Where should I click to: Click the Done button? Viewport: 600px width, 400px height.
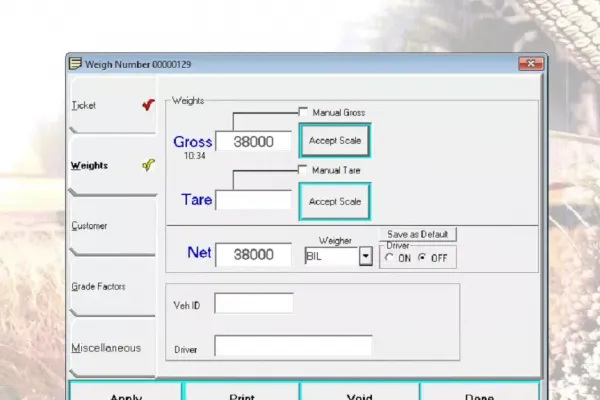click(x=479, y=391)
